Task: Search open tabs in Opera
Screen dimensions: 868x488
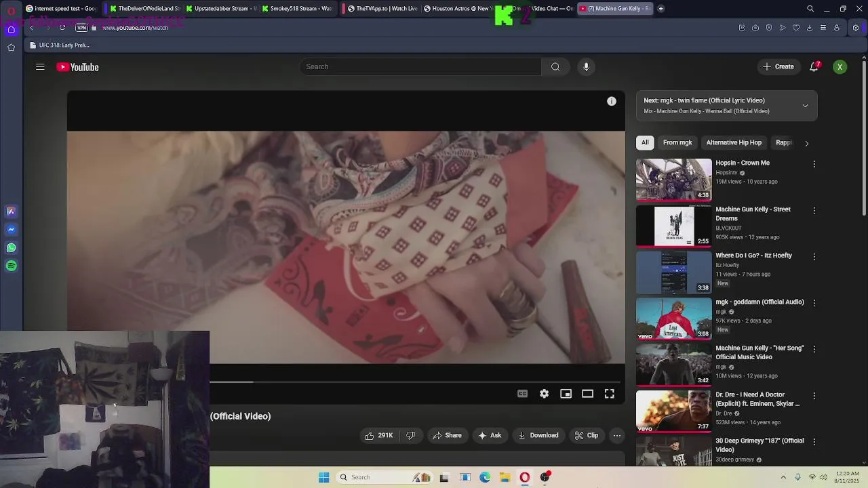Action: (x=810, y=9)
